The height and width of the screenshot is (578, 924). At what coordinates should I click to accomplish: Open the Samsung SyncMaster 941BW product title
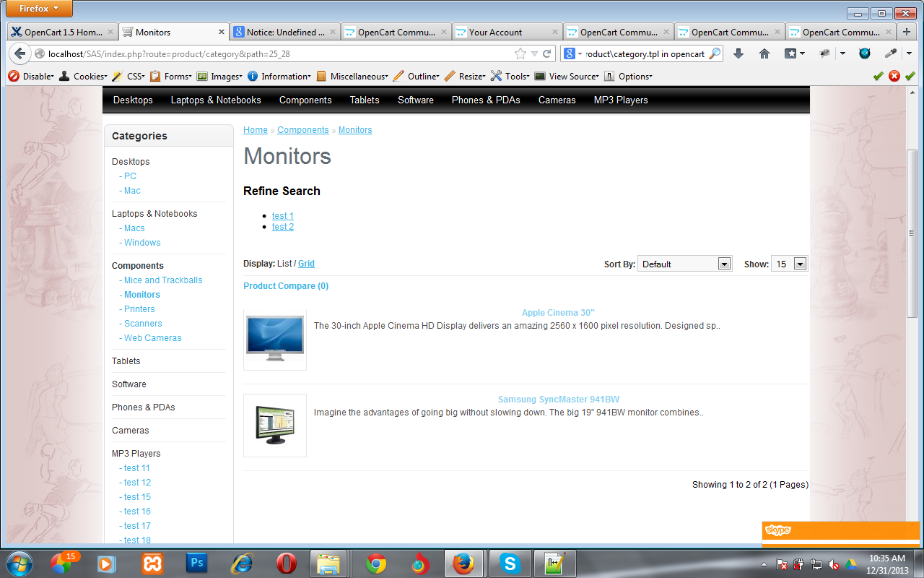(559, 400)
